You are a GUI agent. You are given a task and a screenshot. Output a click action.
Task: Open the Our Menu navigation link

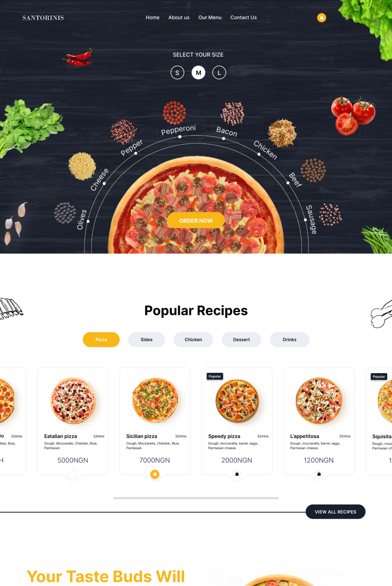pyautogui.click(x=210, y=18)
